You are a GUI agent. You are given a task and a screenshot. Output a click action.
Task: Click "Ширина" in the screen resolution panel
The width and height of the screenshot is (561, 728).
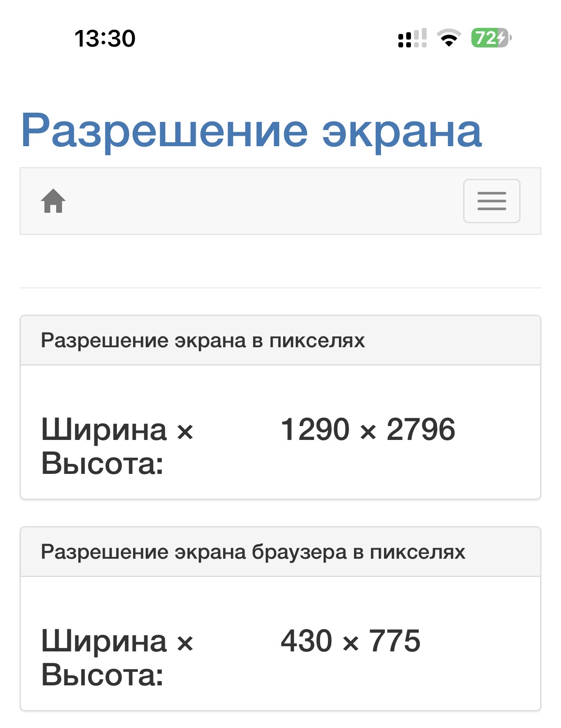coord(104,430)
